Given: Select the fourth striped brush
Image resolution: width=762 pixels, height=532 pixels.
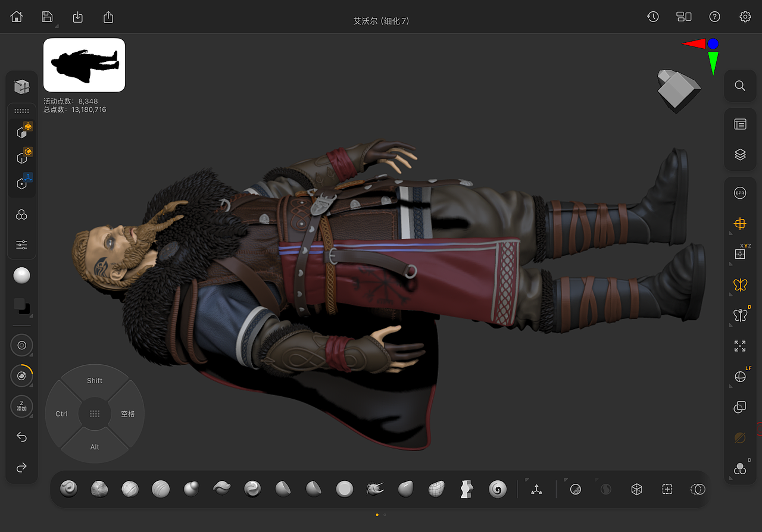Looking at the screenshot, I should (161, 489).
